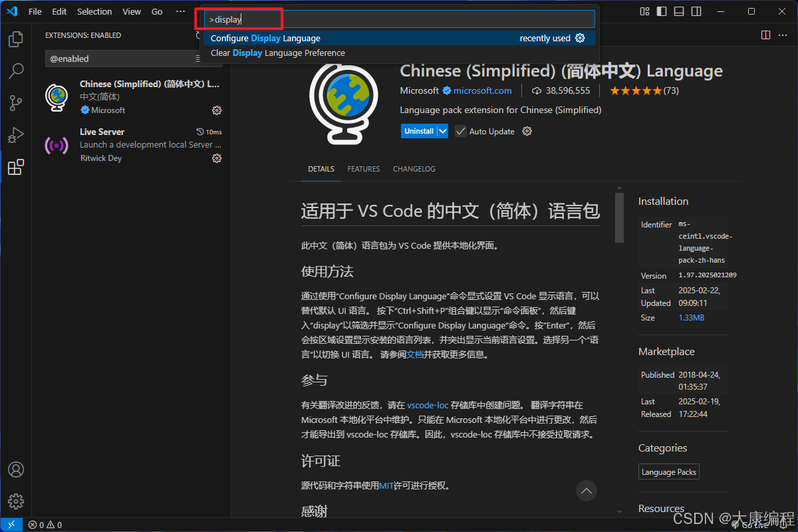The width and height of the screenshot is (798, 532).
Task: Select the Run and Debug icon
Action: pyautogui.click(x=15, y=135)
